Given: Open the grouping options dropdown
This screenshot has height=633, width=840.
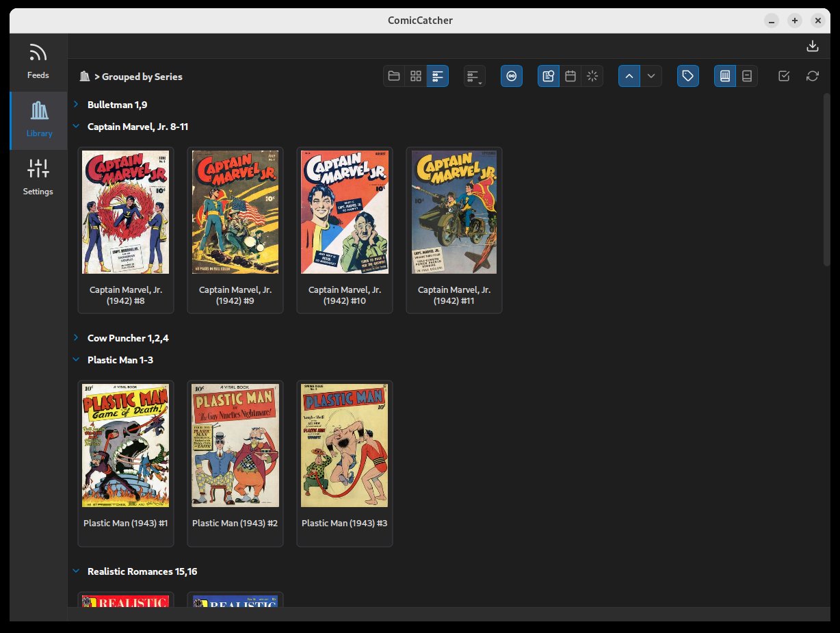Looking at the screenshot, I should tap(474, 76).
